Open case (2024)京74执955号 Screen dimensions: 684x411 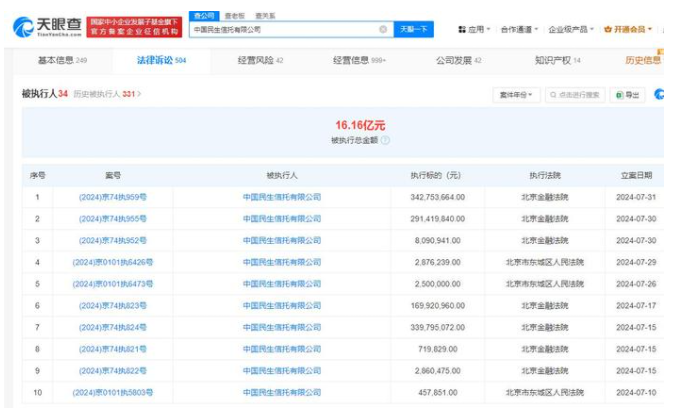pos(113,219)
